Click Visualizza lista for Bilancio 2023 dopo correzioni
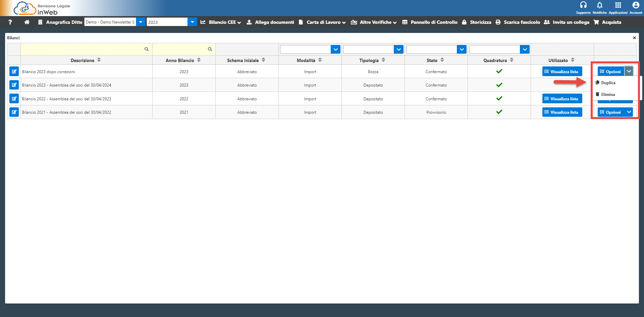Screen dimensions: 644x317 562,71
